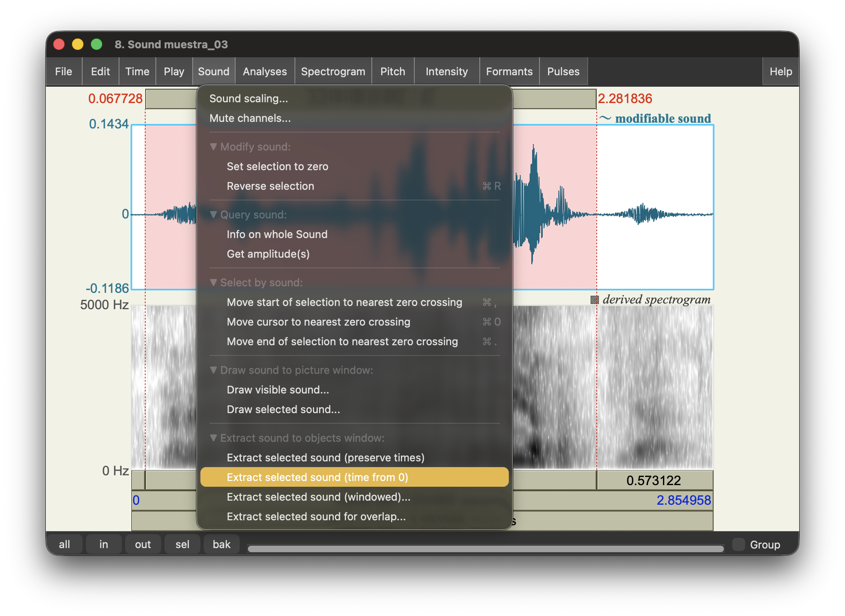Collapse "Draw sound to picture window" section
Image resolution: width=845 pixels, height=616 pixels.
(213, 370)
